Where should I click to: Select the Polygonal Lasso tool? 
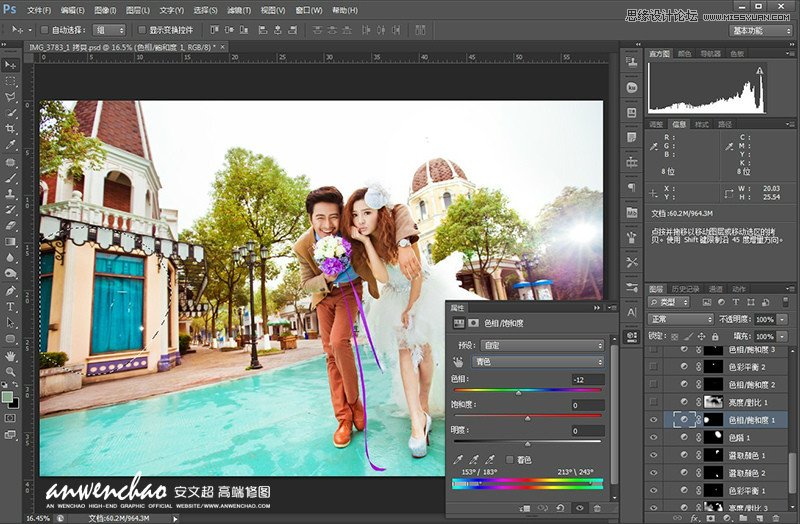[10, 97]
